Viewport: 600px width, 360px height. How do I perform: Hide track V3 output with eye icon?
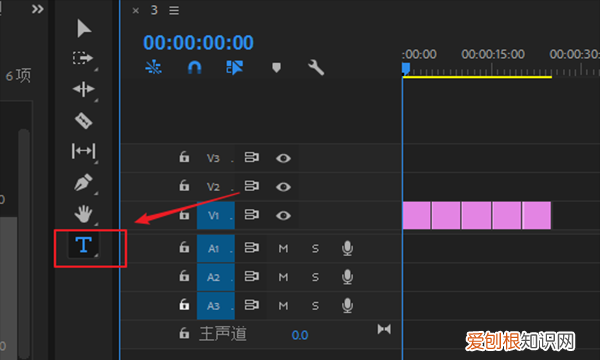(283, 158)
